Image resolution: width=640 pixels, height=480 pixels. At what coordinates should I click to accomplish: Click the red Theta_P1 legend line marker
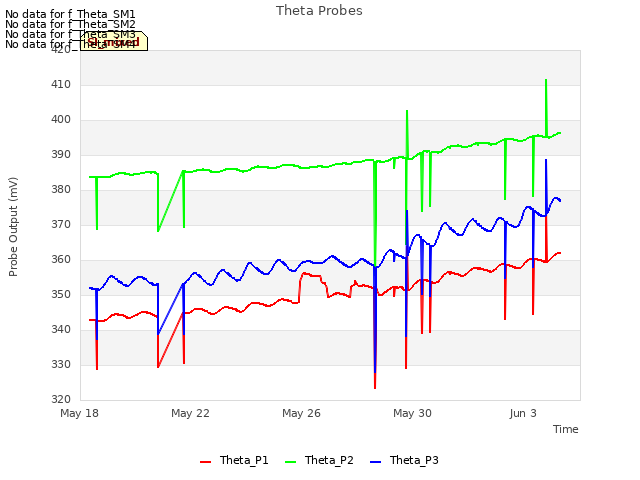205,462
